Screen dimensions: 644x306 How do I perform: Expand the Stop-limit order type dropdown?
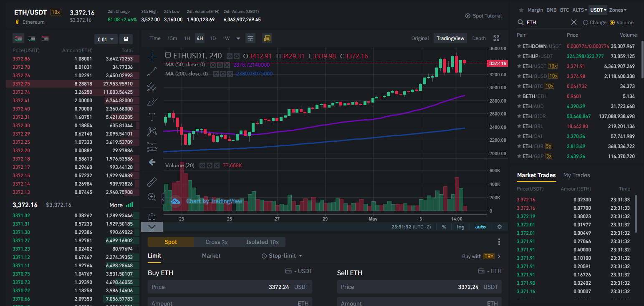point(282,256)
